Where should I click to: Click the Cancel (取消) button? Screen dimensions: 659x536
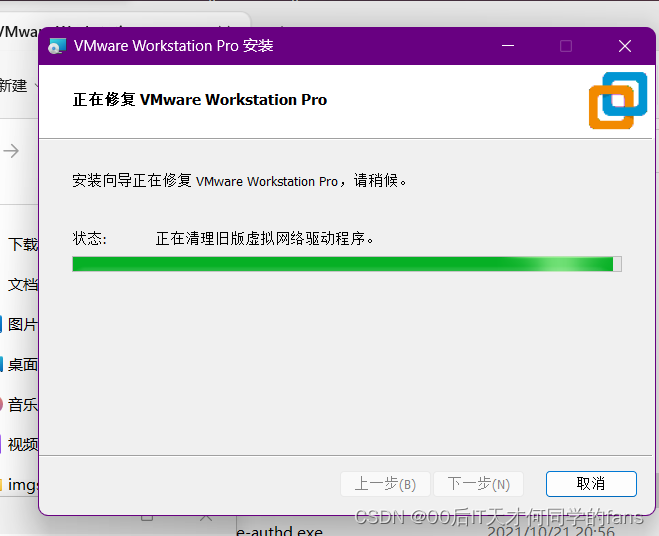coord(591,483)
